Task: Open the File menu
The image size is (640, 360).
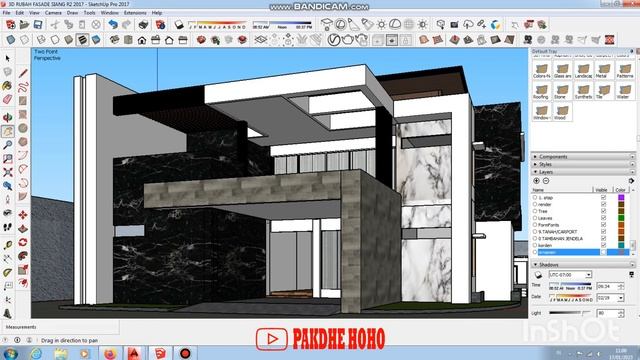Action: (x=7, y=13)
